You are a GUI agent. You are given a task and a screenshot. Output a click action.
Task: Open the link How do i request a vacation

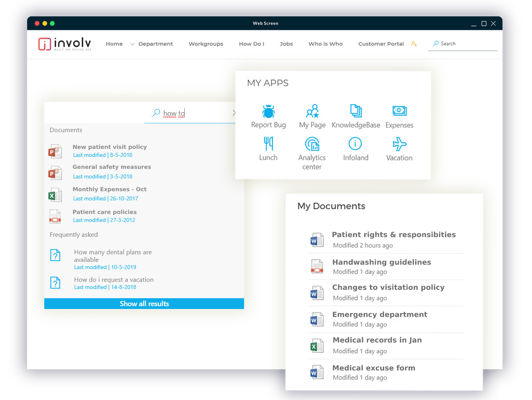pos(114,279)
